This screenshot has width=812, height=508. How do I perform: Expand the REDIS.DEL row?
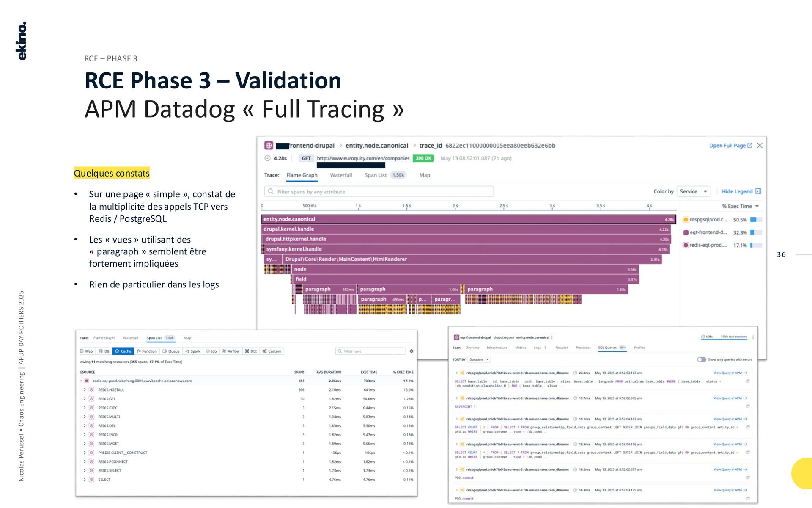click(x=85, y=425)
